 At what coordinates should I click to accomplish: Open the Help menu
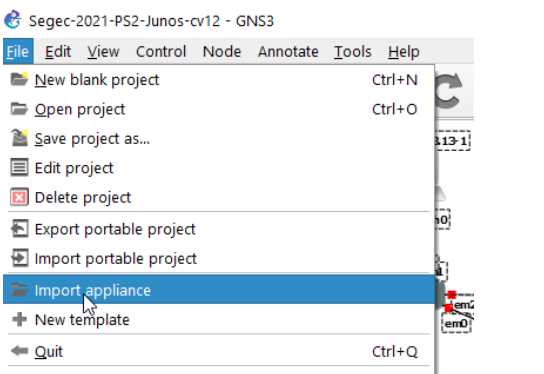tap(403, 52)
